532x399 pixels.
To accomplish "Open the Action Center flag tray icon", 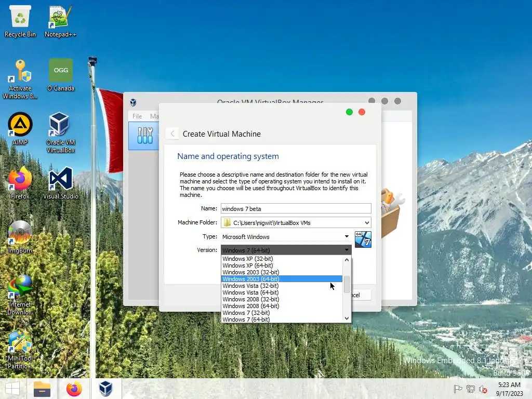I will tap(458, 389).
